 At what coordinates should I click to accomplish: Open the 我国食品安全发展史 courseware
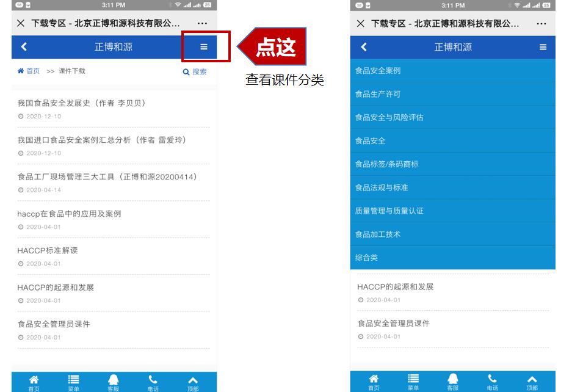click(81, 103)
